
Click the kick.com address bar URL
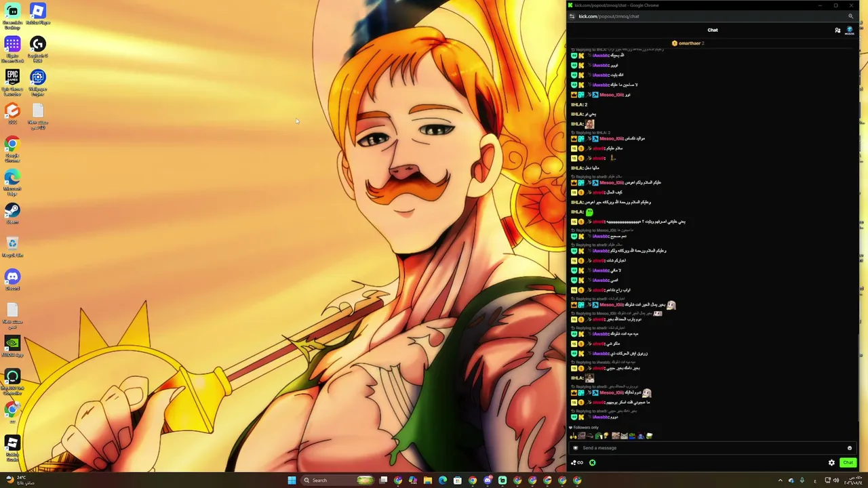[x=609, y=16]
